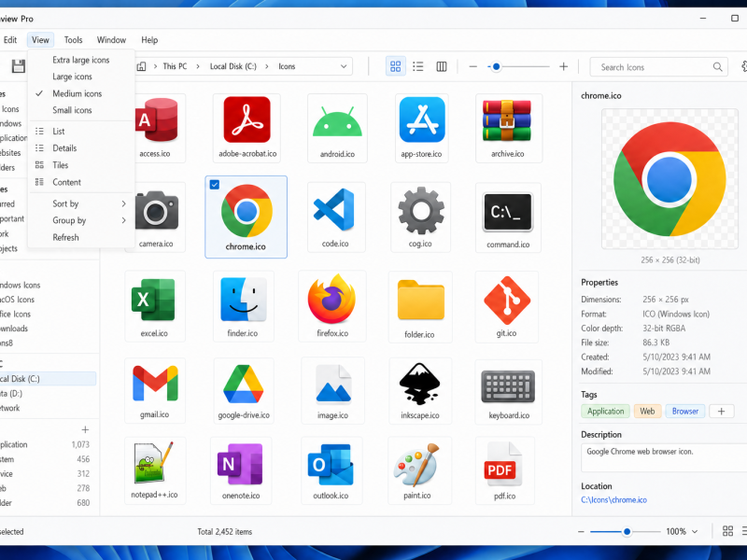Click Refresh in the View menu
Viewport: 747px width, 560px height.
tap(81, 237)
